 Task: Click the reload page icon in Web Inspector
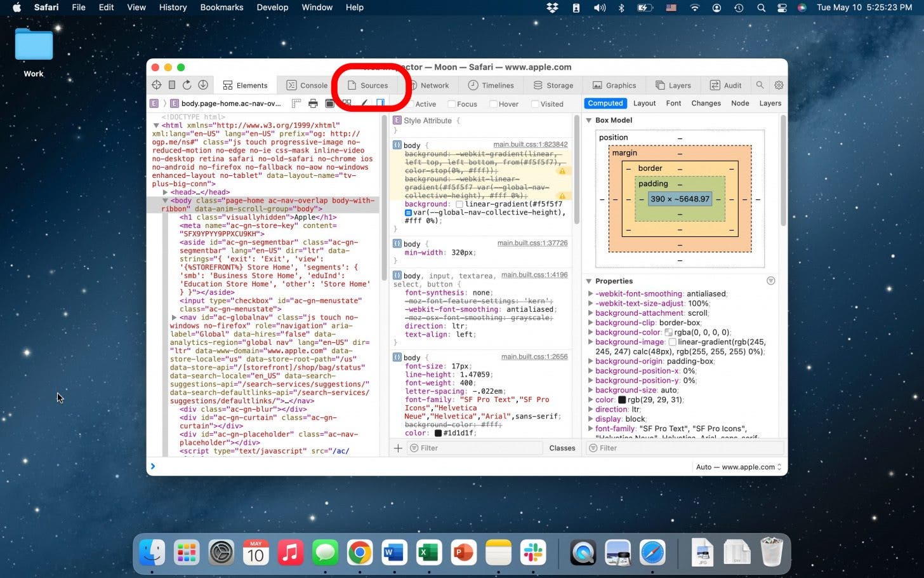187,84
